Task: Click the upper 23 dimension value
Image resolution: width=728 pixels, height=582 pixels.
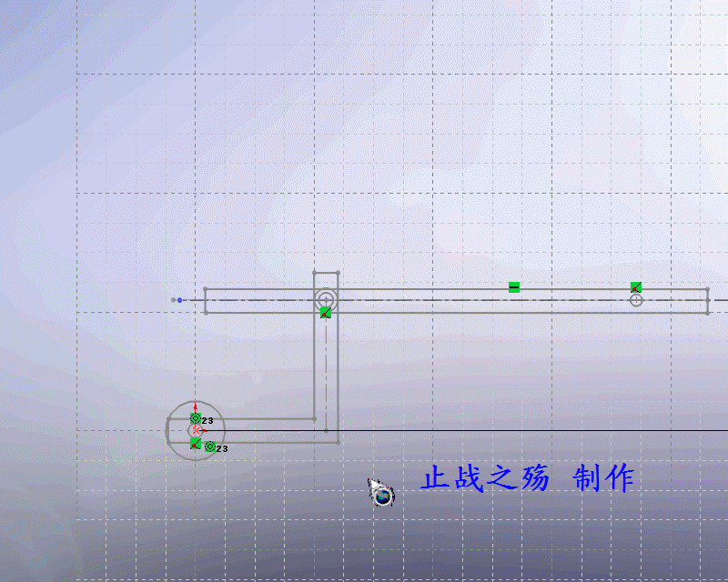Action: 207,420
